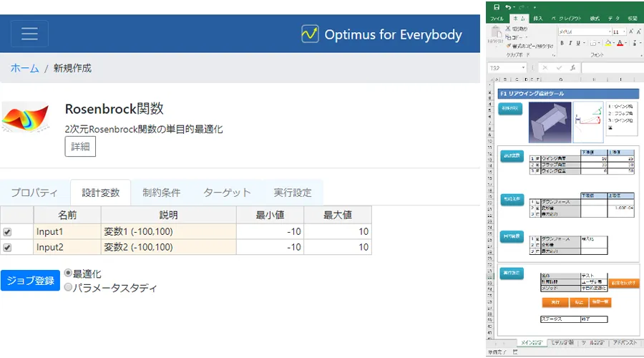Click the 最小値 column header
644x358 pixels.
pyautogui.click(x=270, y=215)
